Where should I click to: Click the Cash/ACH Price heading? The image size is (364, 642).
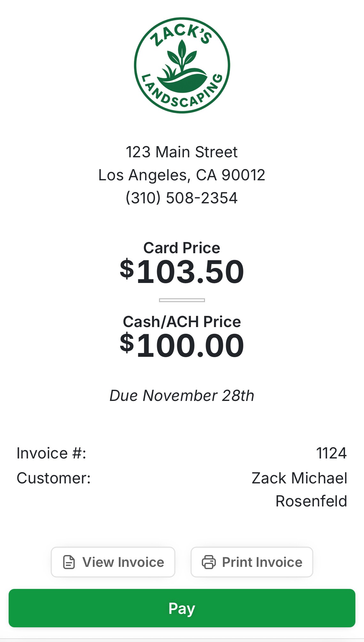click(x=182, y=322)
